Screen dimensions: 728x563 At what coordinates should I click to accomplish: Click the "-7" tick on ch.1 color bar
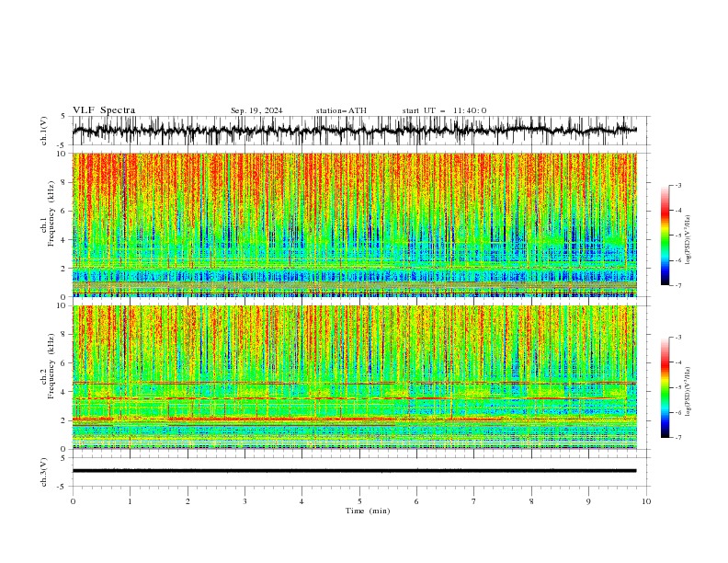pyautogui.click(x=678, y=286)
